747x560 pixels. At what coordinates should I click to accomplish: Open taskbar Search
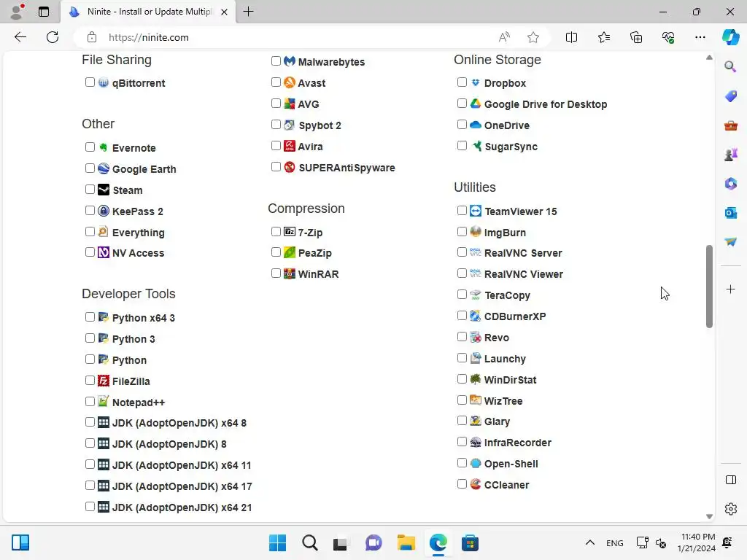pyautogui.click(x=309, y=542)
